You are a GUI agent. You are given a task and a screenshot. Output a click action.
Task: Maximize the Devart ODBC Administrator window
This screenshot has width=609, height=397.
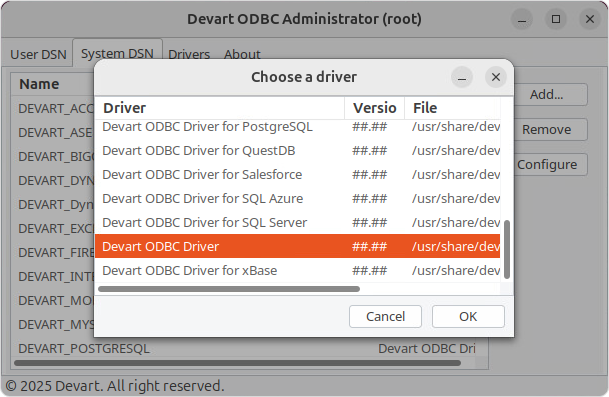click(x=556, y=19)
